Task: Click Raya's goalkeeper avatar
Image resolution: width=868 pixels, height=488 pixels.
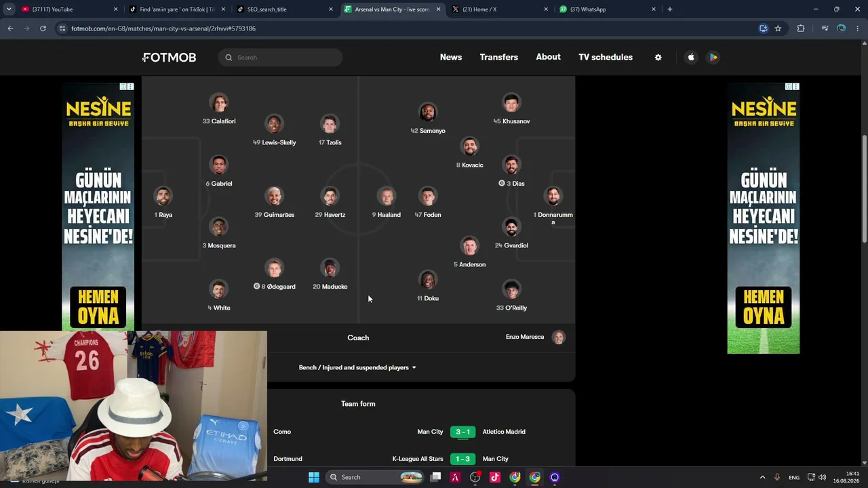Action: [163, 197]
